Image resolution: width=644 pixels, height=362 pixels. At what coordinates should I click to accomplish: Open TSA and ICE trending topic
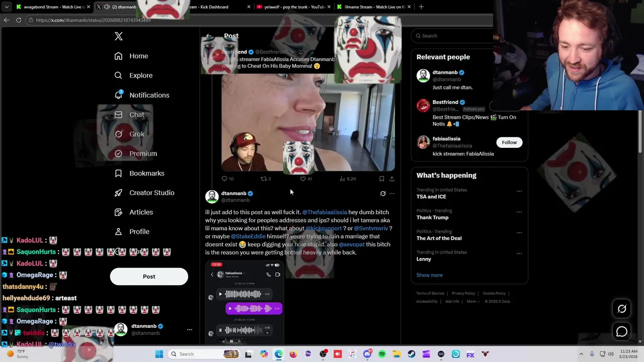pyautogui.click(x=431, y=197)
